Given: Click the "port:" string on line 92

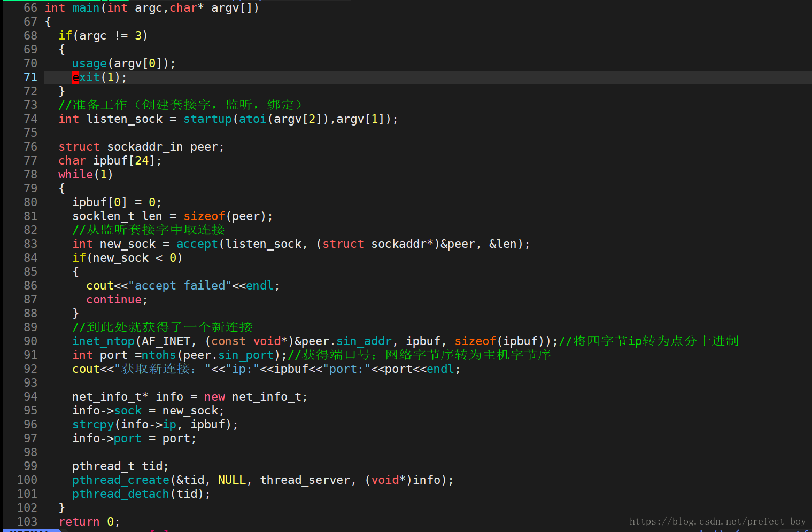Looking at the screenshot, I should tap(346, 369).
